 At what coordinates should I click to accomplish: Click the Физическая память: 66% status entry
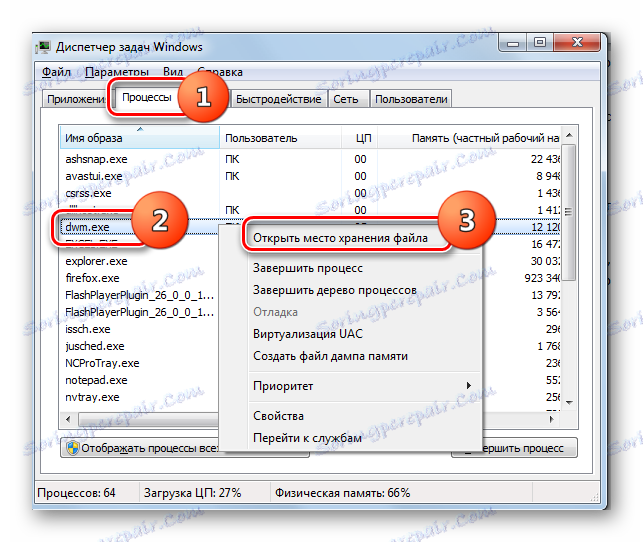[x=342, y=492]
